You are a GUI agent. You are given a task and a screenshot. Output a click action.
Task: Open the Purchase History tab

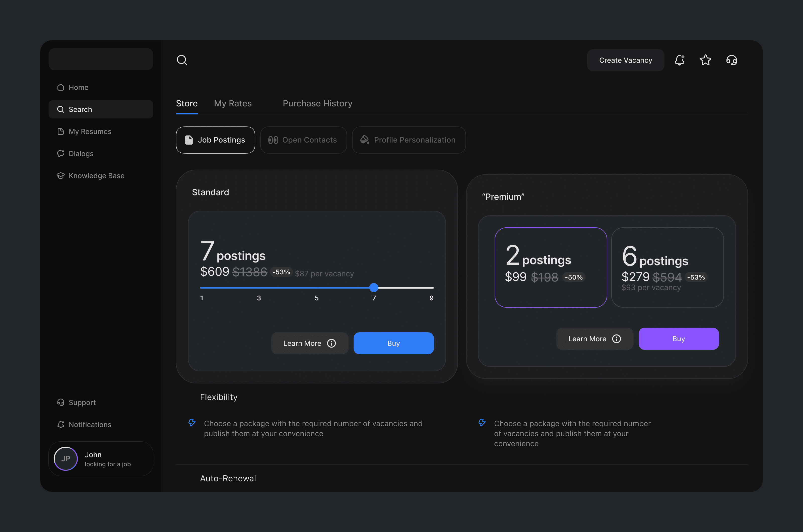317,103
